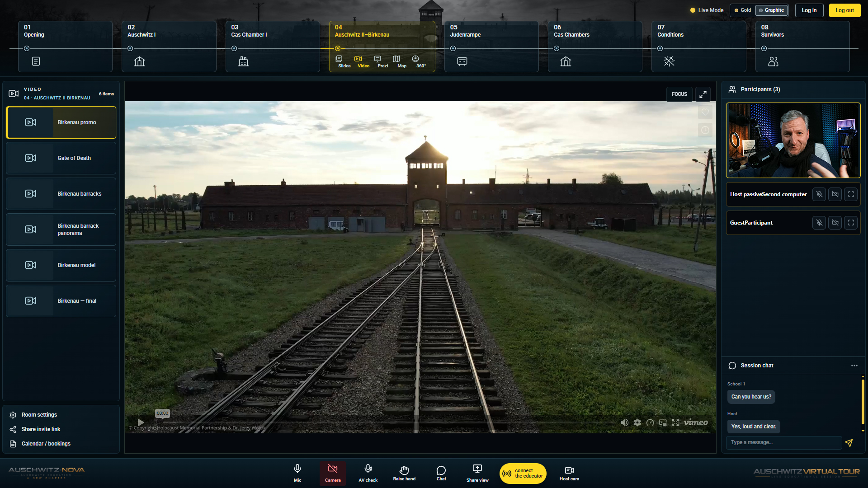This screenshot has width=868, height=488.
Task: Open Birkenau model video
Action: (x=61, y=265)
